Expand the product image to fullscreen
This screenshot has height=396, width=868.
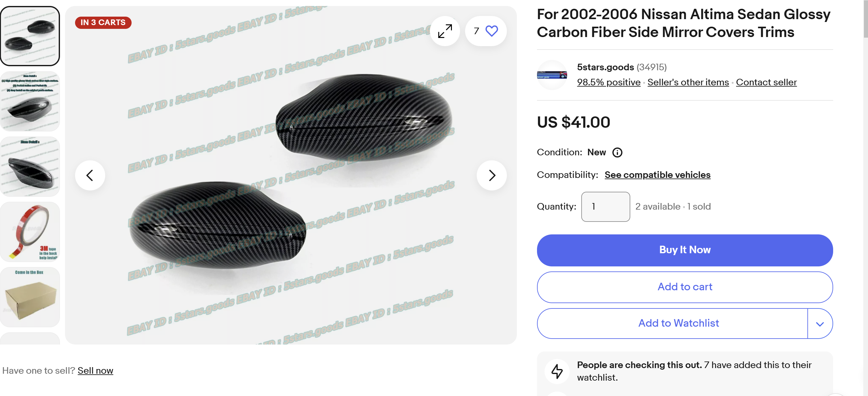[x=445, y=31]
